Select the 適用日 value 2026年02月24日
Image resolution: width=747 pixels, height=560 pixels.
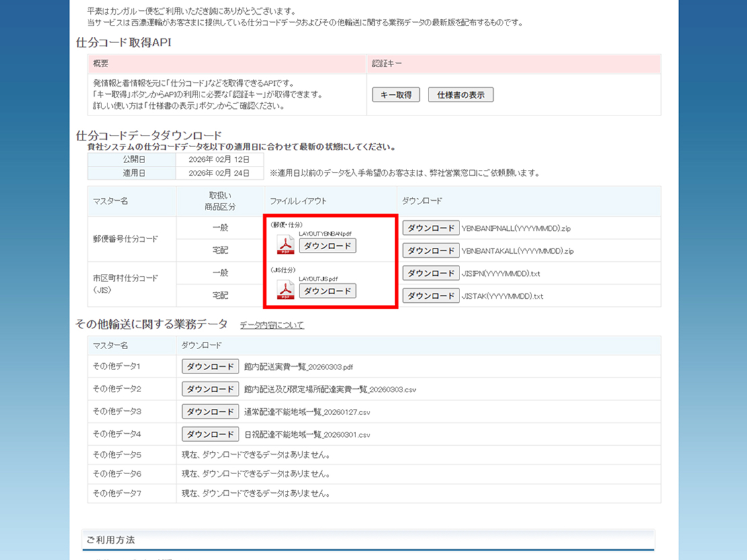point(219,173)
